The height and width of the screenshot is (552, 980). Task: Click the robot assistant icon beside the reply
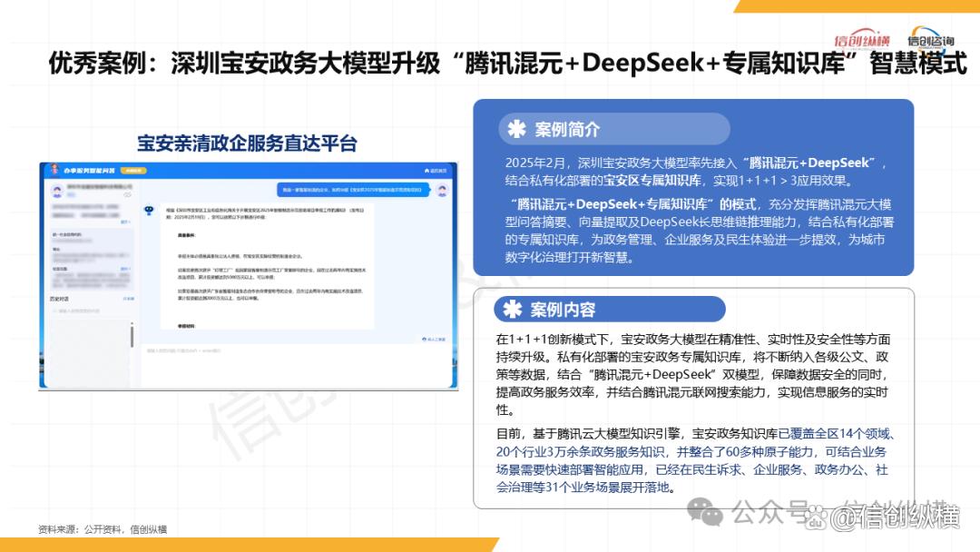coord(149,211)
